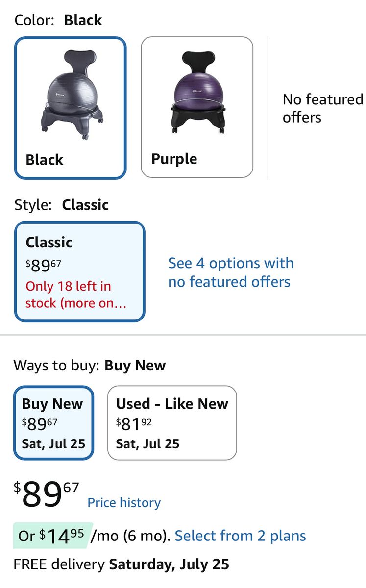Tap the red Only 18 left in stock text

pos(76,294)
